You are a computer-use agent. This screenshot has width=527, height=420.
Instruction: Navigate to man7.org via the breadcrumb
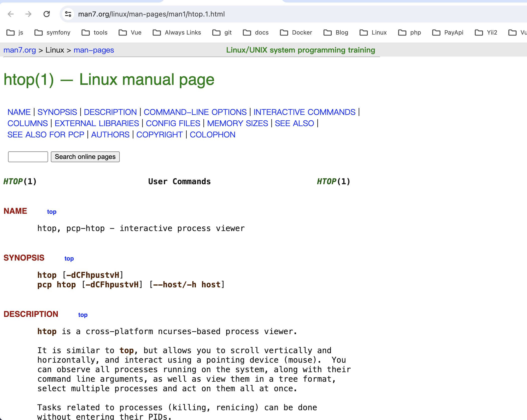(x=20, y=50)
